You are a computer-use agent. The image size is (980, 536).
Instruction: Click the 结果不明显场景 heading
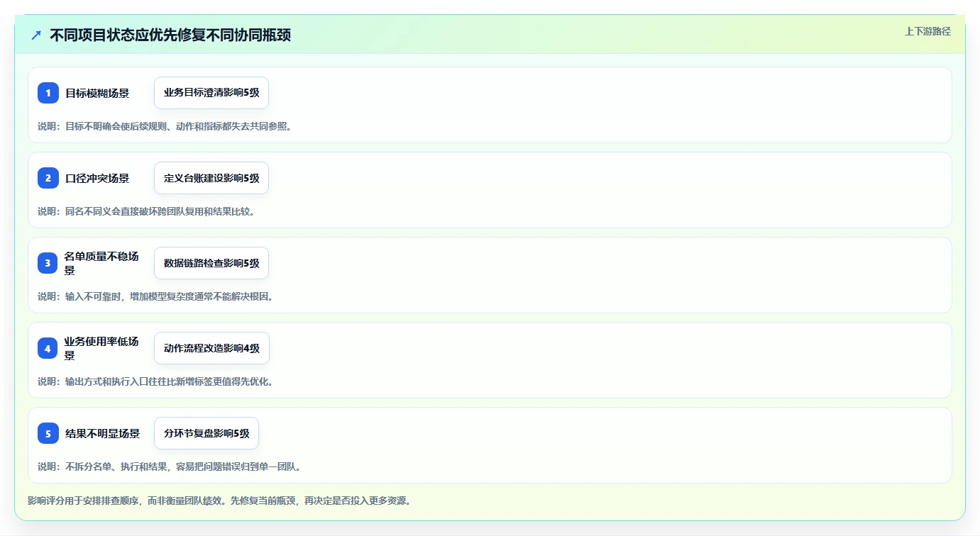pos(102,433)
